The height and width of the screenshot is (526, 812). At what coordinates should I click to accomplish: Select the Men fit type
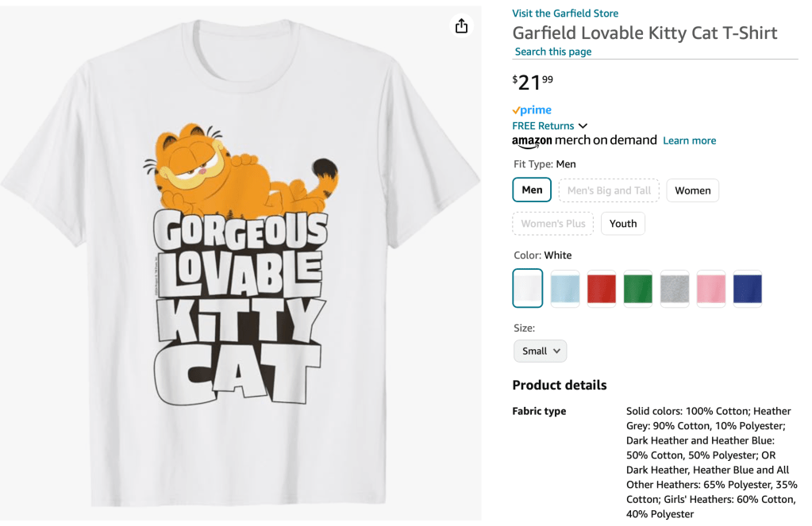(532, 190)
